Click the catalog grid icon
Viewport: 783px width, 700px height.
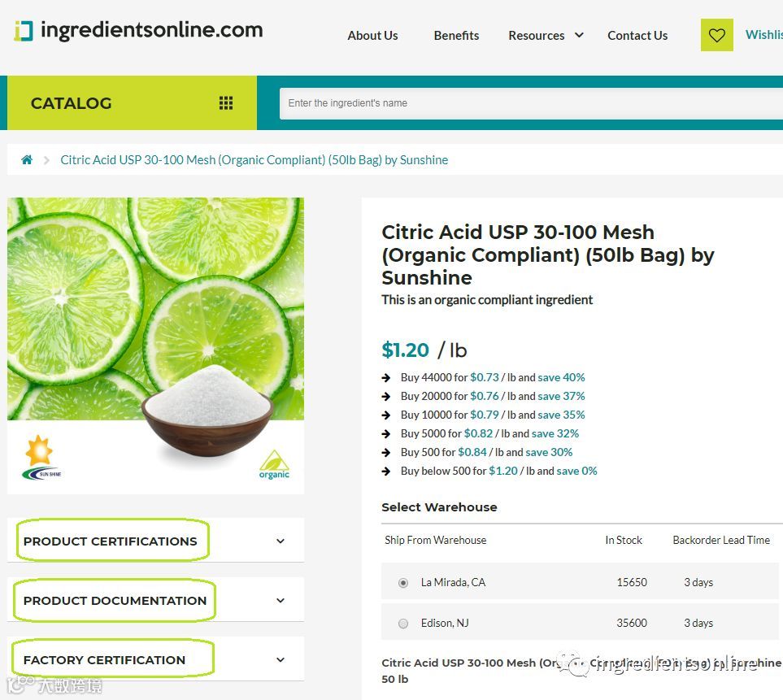226,103
